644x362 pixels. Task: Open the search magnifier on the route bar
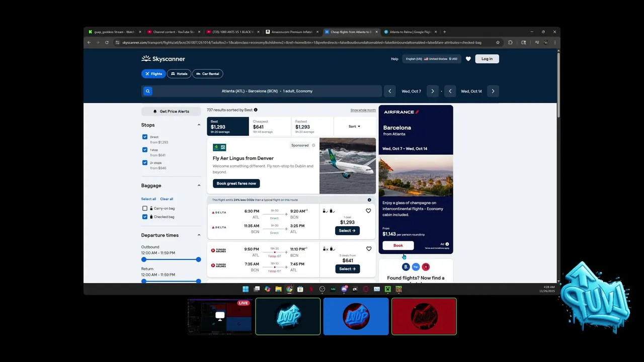[x=147, y=91]
